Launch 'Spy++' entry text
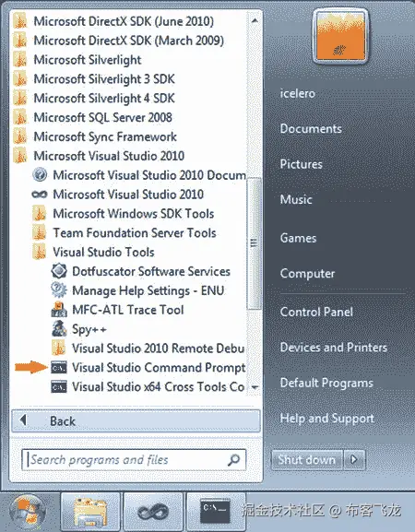The width and height of the screenshot is (415, 532). pos(89,329)
